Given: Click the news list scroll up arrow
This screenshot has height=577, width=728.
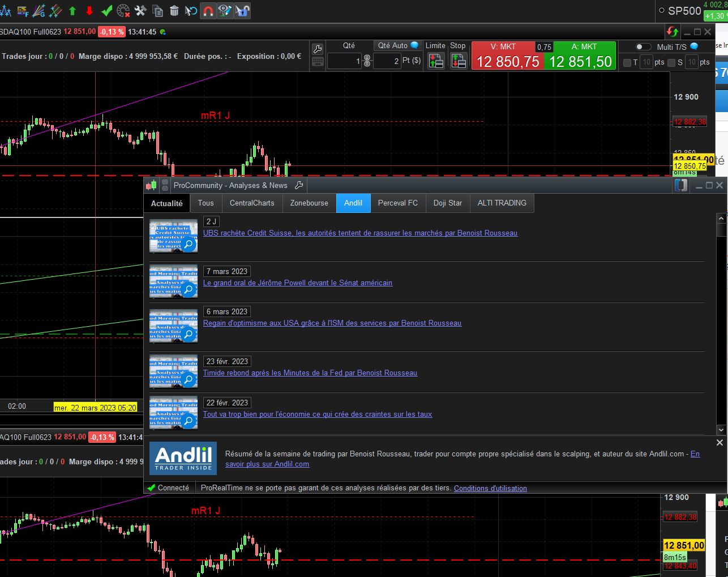Looking at the screenshot, I should tap(721, 218).
